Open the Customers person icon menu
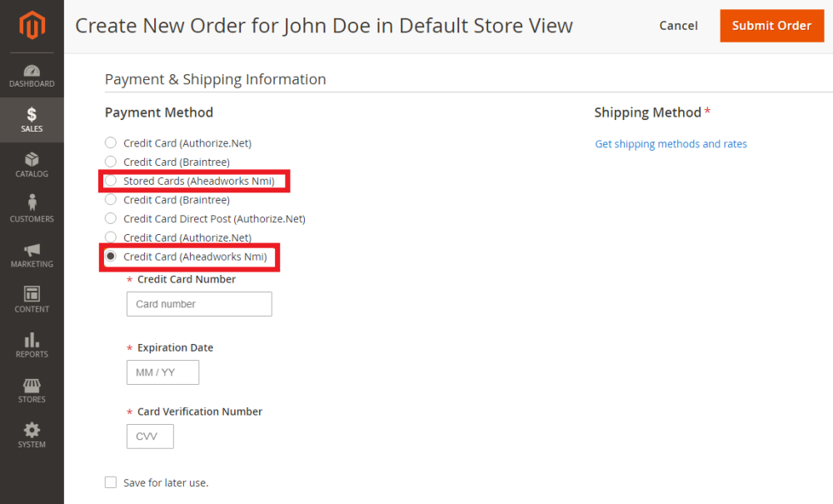Screen dimensions: 833x504 point(32,210)
